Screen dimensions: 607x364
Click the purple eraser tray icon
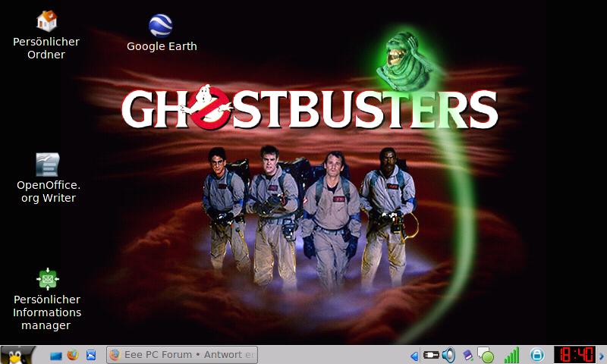click(467, 355)
